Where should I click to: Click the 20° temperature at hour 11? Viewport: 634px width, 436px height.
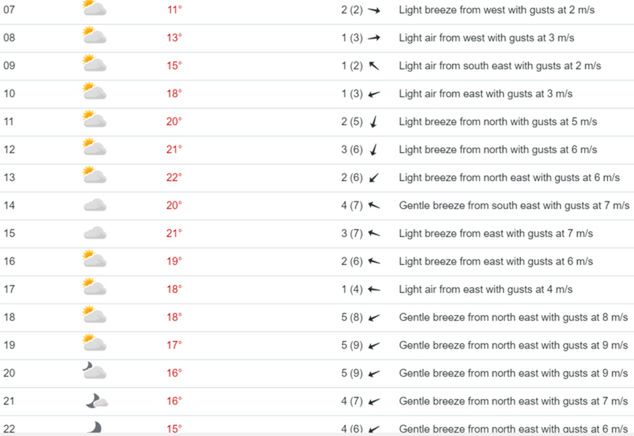[174, 122]
